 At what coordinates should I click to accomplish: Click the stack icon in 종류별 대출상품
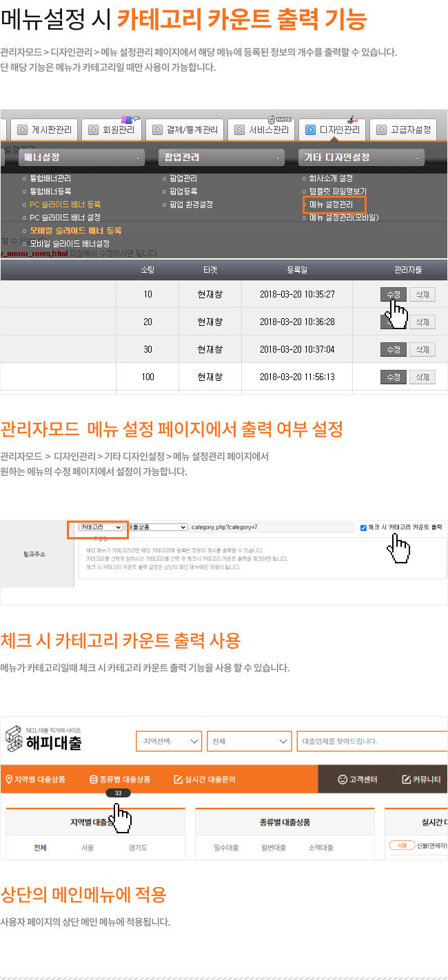click(x=94, y=780)
